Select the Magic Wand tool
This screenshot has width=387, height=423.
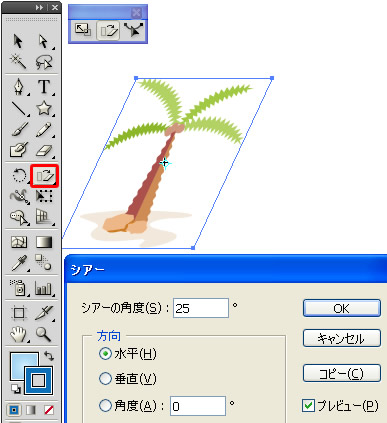click(18, 62)
